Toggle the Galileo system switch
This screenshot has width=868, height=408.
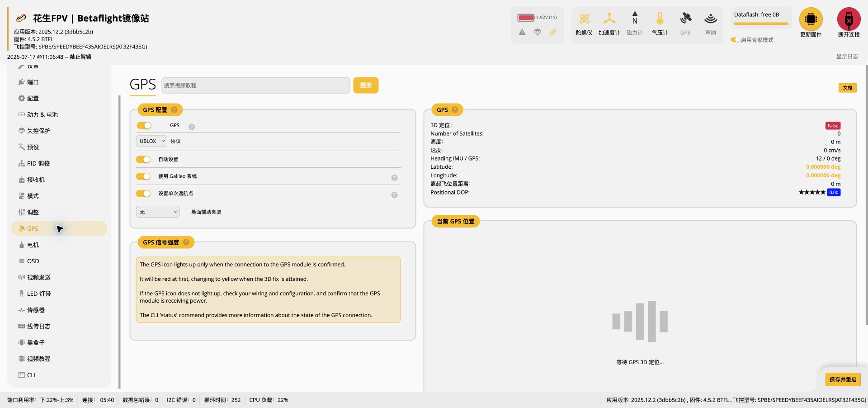tap(143, 176)
